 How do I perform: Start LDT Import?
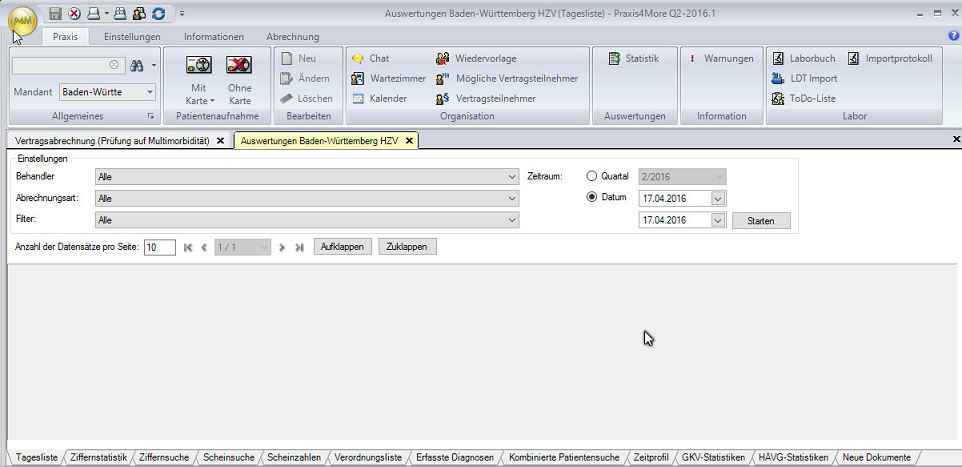click(804, 79)
